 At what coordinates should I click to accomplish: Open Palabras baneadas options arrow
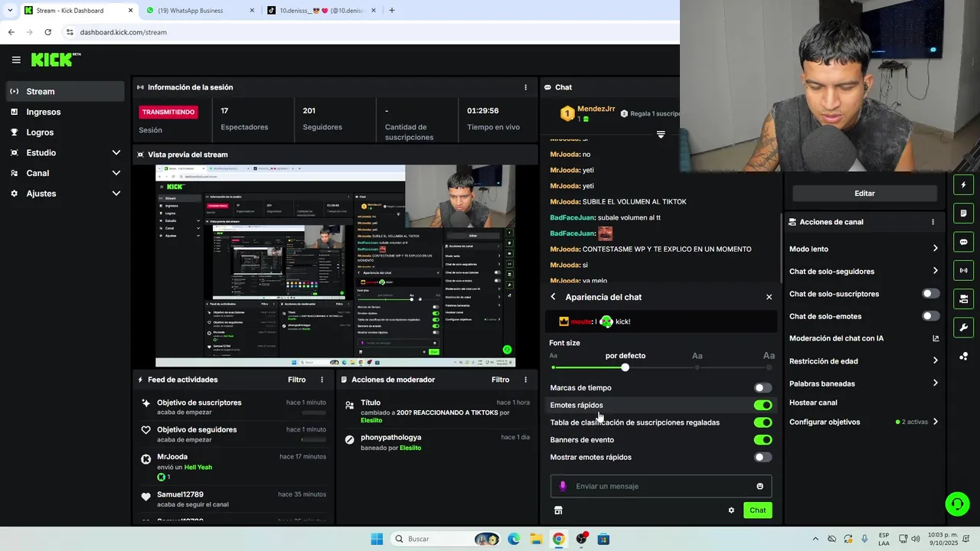point(935,383)
